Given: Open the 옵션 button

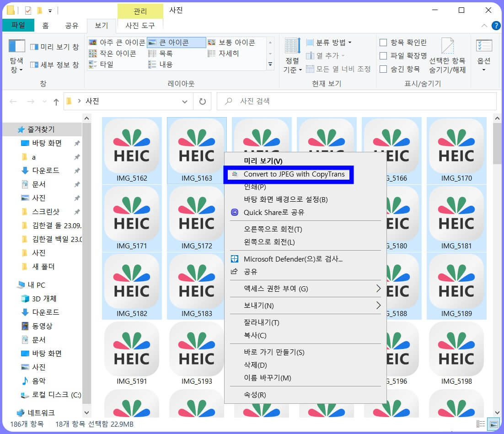Looking at the screenshot, I should pos(483,55).
